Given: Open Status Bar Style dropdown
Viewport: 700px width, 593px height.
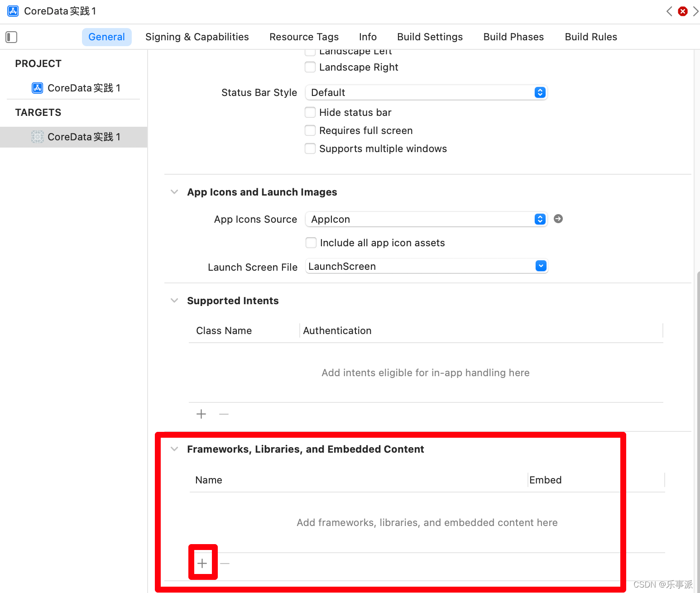Looking at the screenshot, I should tap(426, 92).
